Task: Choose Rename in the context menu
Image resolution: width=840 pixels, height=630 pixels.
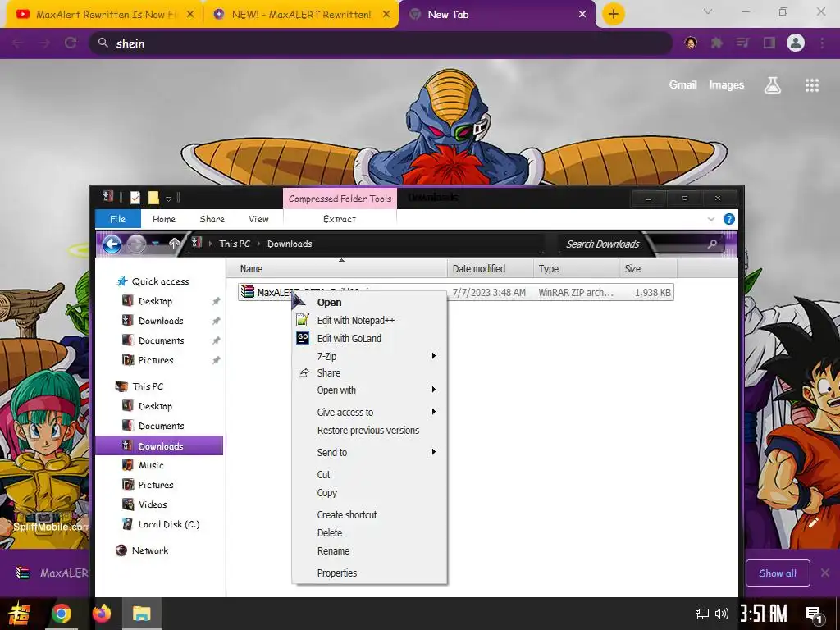Action: click(x=333, y=551)
